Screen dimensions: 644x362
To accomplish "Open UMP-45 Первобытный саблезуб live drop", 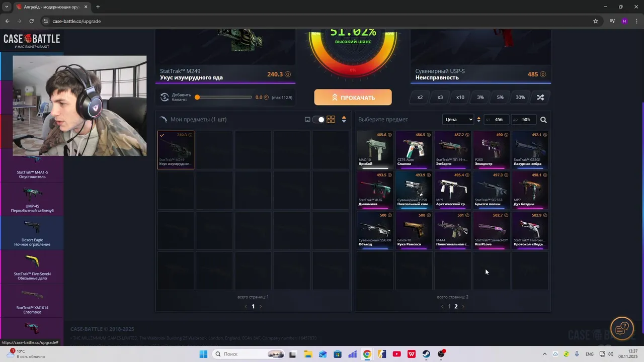I will pyautogui.click(x=32, y=199).
